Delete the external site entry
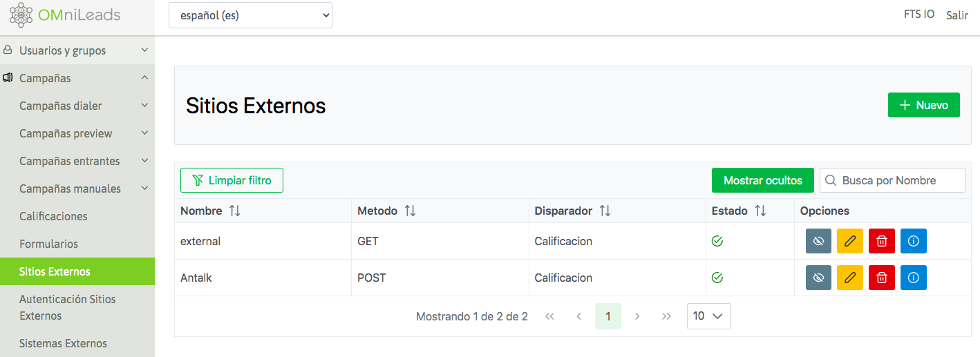The height and width of the screenshot is (357, 980). (x=881, y=241)
